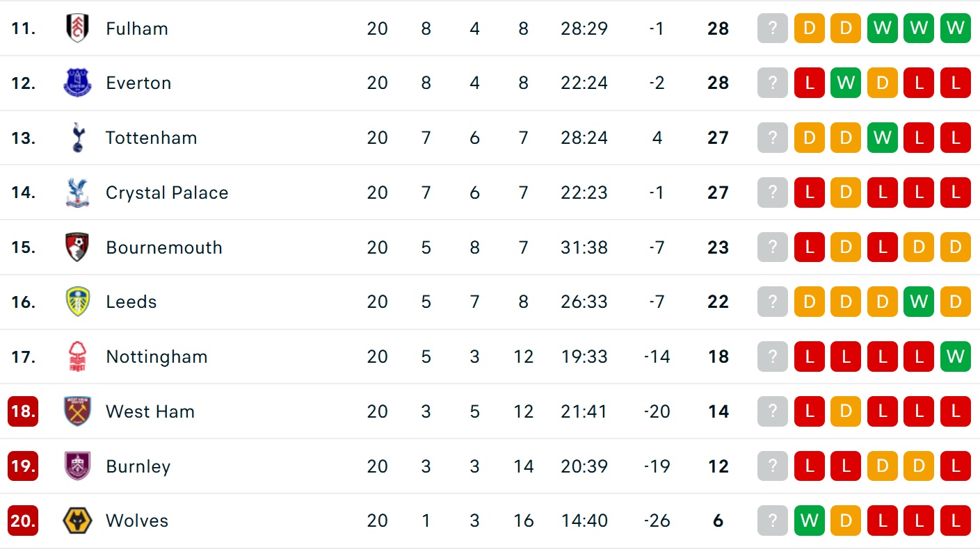Open the Fulham team link
This screenshot has height=549, width=980.
coord(137,28)
